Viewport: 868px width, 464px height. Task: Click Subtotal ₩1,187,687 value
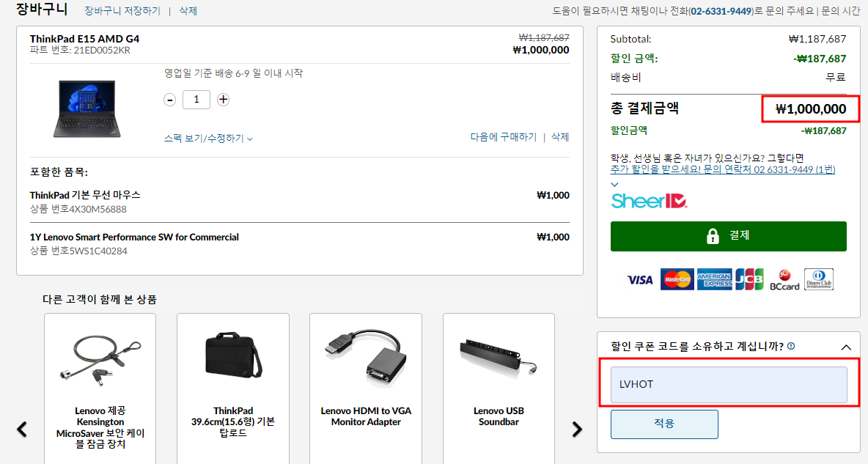[817, 39]
